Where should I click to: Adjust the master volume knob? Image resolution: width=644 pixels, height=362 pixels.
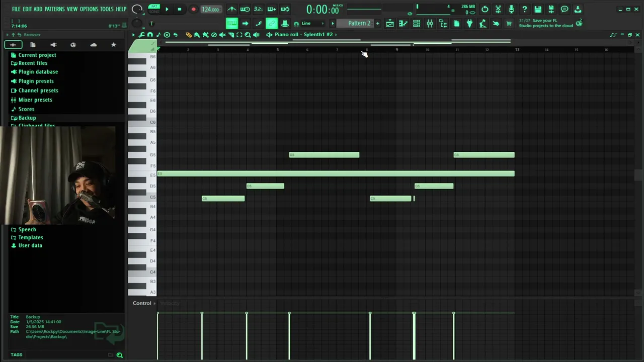(x=137, y=9)
